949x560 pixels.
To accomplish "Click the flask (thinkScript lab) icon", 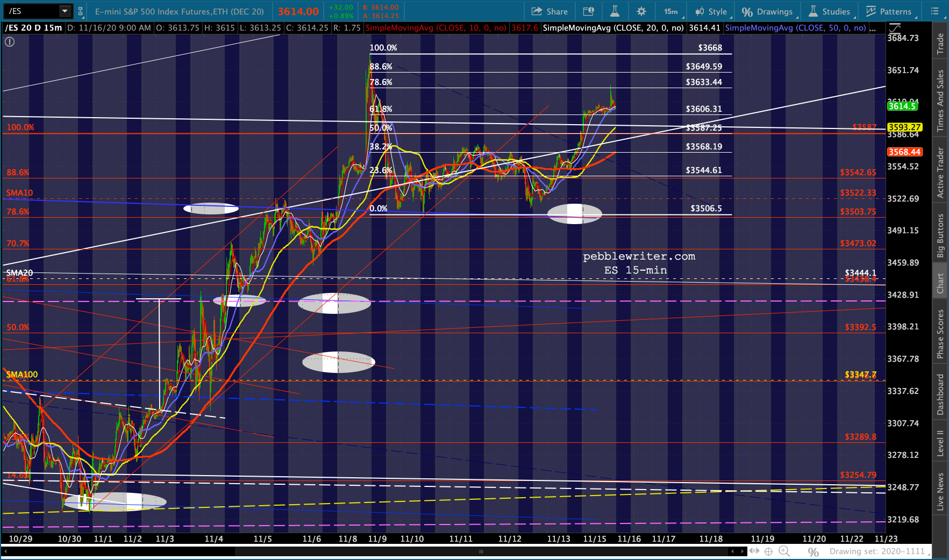I will pyautogui.click(x=615, y=11).
